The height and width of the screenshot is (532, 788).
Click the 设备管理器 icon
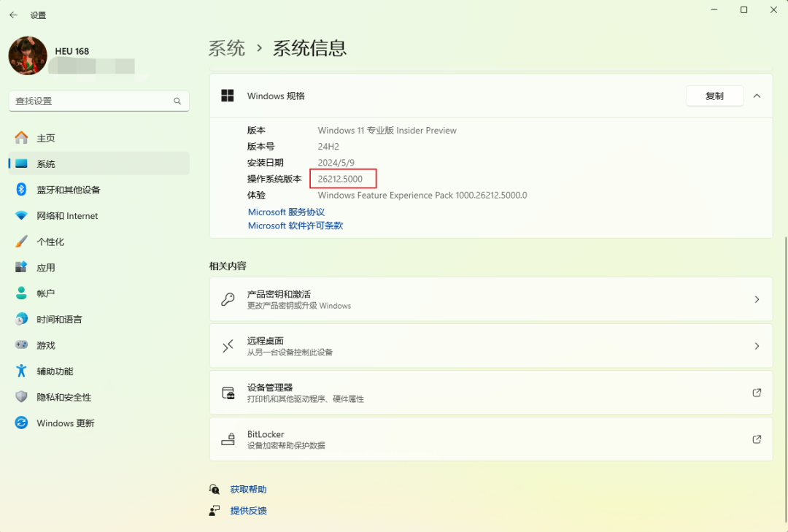pyautogui.click(x=228, y=393)
